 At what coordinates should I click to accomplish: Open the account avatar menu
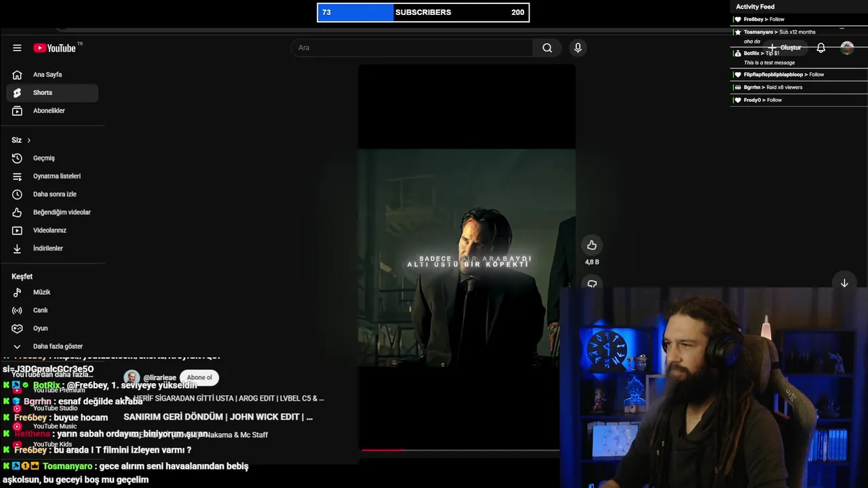[x=847, y=48]
